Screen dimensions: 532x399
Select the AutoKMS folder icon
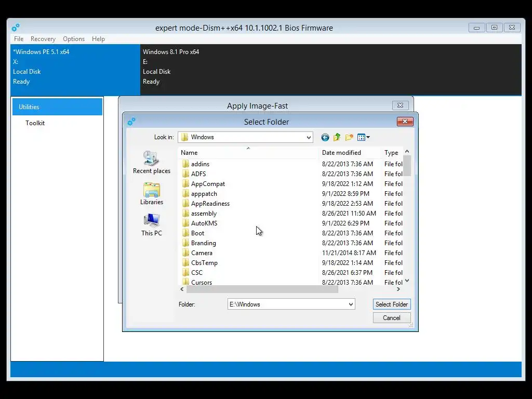pyautogui.click(x=185, y=223)
